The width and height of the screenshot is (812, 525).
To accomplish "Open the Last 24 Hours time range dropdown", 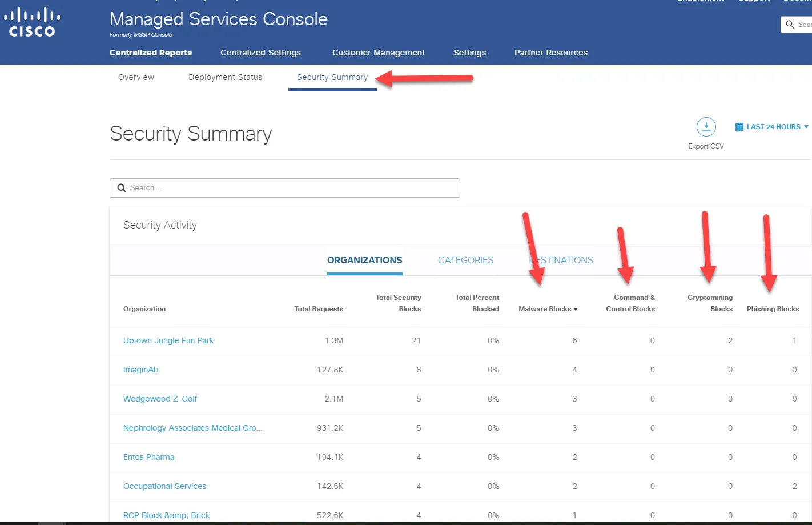I will tap(772, 127).
